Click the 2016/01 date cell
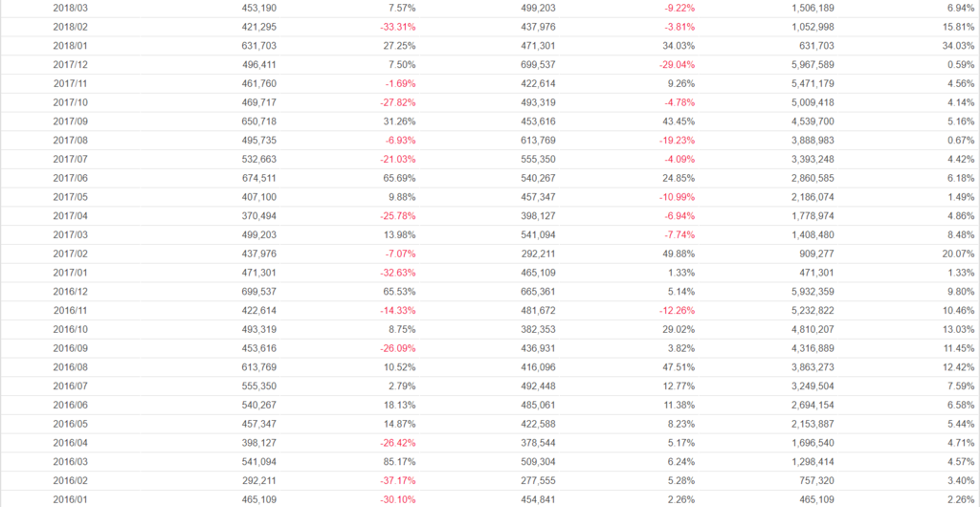980x507 pixels. coord(71,499)
